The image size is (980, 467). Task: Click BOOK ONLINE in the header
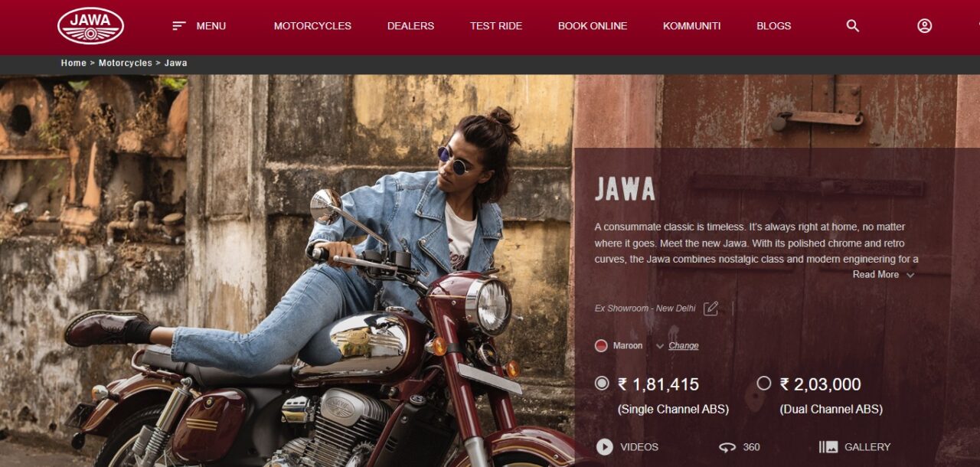[593, 26]
